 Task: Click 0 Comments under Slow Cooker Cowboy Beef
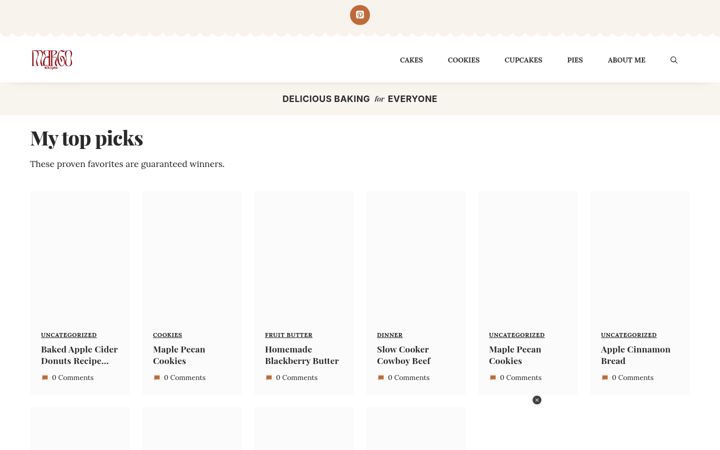(409, 377)
